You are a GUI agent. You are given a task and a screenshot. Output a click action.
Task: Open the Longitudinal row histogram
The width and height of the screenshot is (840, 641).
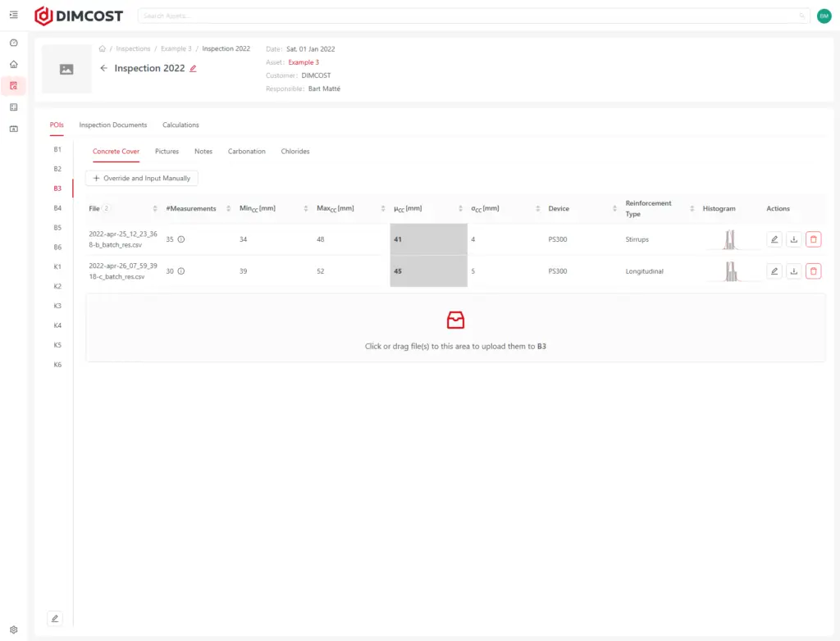(x=731, y=271)
